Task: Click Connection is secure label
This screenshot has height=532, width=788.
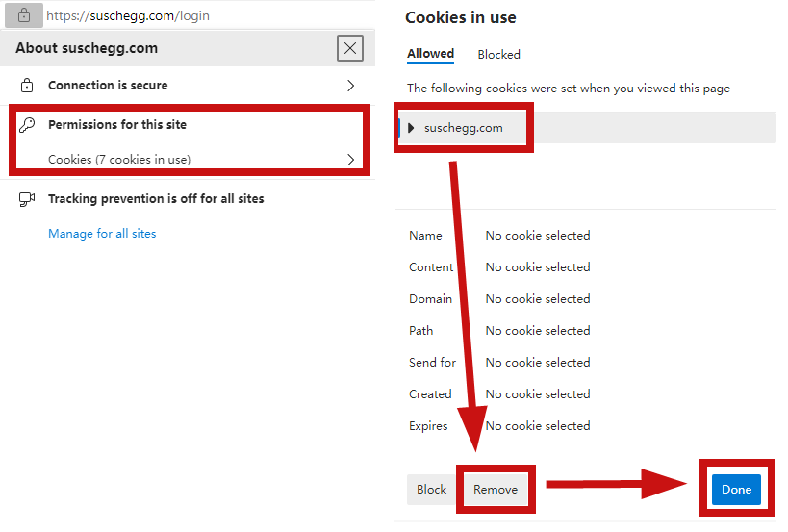Action: click(x=108, y=86)
